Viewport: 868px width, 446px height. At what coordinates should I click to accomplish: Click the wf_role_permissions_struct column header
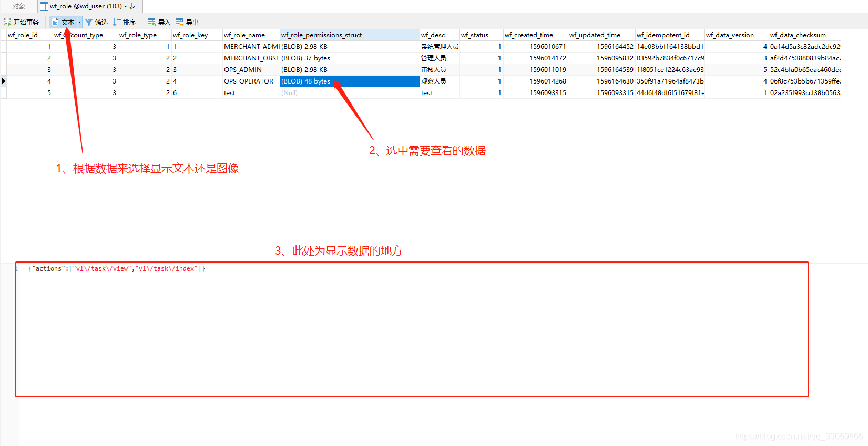350,35
